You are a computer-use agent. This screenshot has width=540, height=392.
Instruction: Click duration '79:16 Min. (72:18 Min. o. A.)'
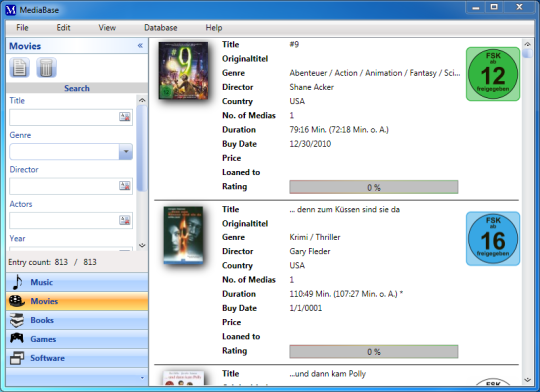[x=339, y=130]
